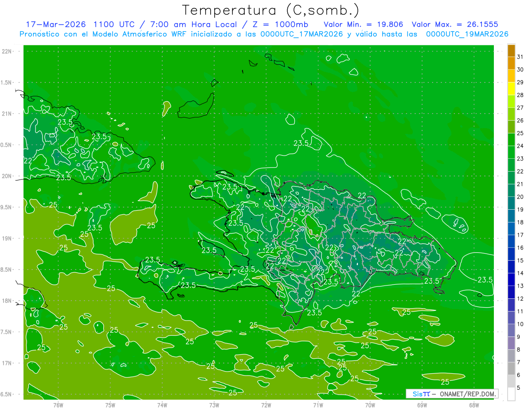The height and width of the screenshot is (411, 532).
Task: Click longitude axis label '68W'
Action: (474, 405)
